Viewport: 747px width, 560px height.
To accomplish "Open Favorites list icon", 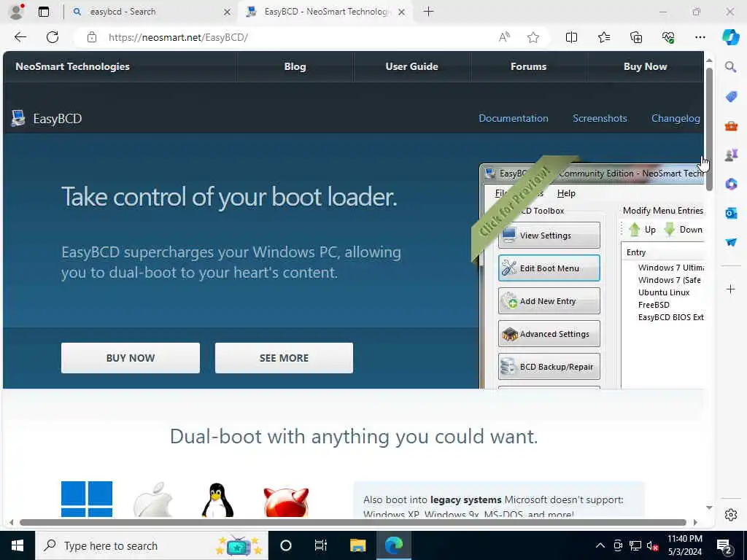I will (x=603, y=37).
